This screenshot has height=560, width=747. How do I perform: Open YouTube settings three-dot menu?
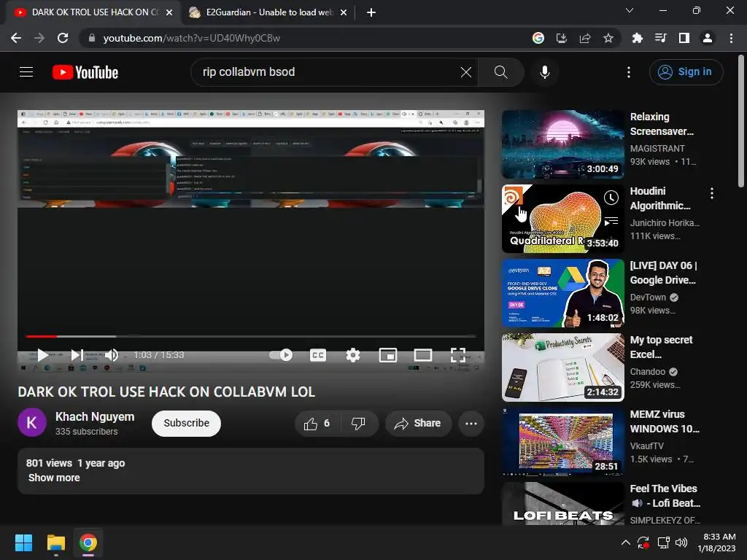click(x=629, y=72)
